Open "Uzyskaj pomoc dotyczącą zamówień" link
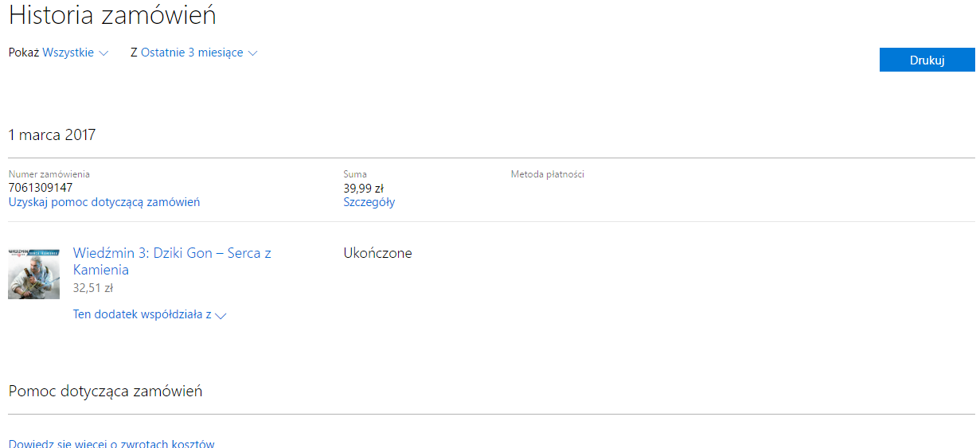This screenshot has width=980, height=448. pos(104,202)
